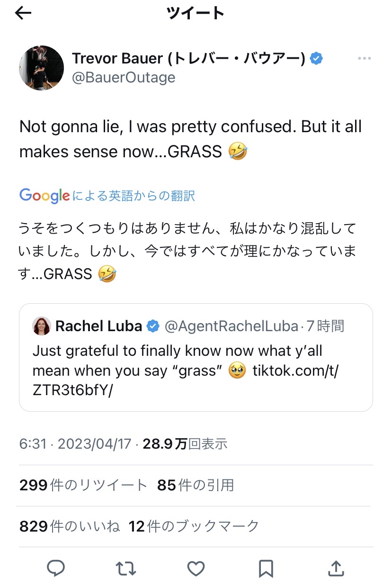Image resolution: width=392 pixels, height=587 pixels.
Task: Open Rachel Luba's small avatar
Action: click(42, 326)
